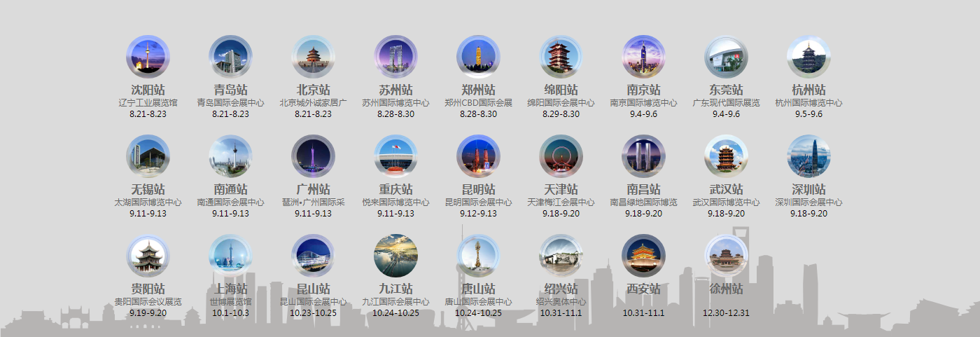The width and height of the screenshot is (980, 337).
Task: Click the Xi'an (西安站) landmark icon
Action: tap(643, 256)
